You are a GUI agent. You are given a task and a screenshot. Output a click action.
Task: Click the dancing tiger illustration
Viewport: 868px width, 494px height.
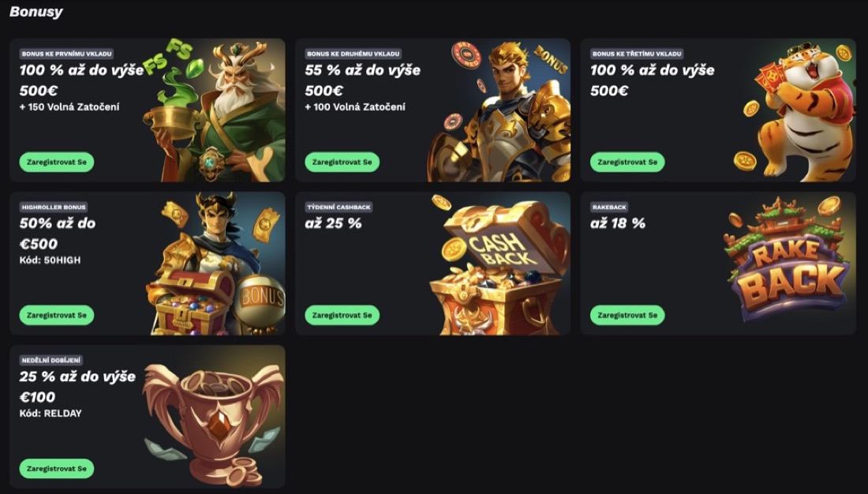(x=797, y=110)
